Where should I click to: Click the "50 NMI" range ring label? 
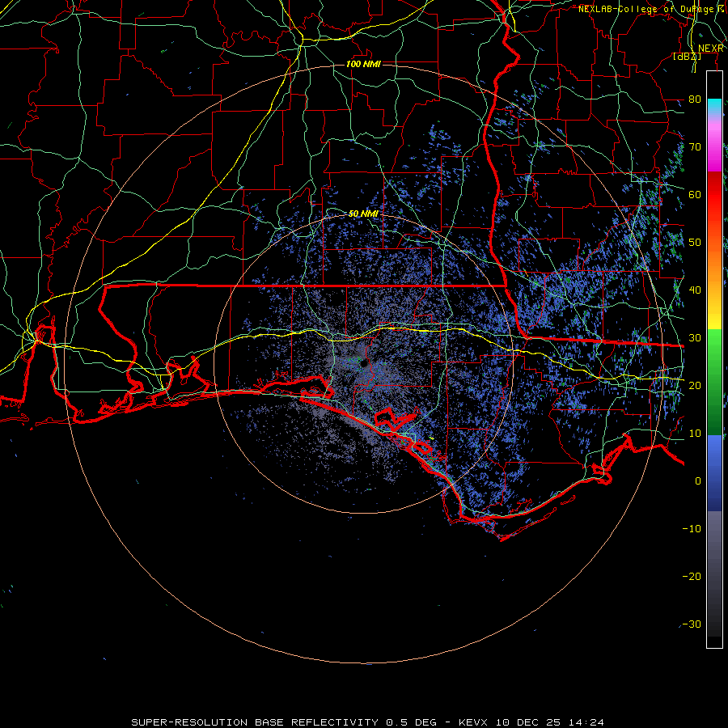[x=363, y=214]
